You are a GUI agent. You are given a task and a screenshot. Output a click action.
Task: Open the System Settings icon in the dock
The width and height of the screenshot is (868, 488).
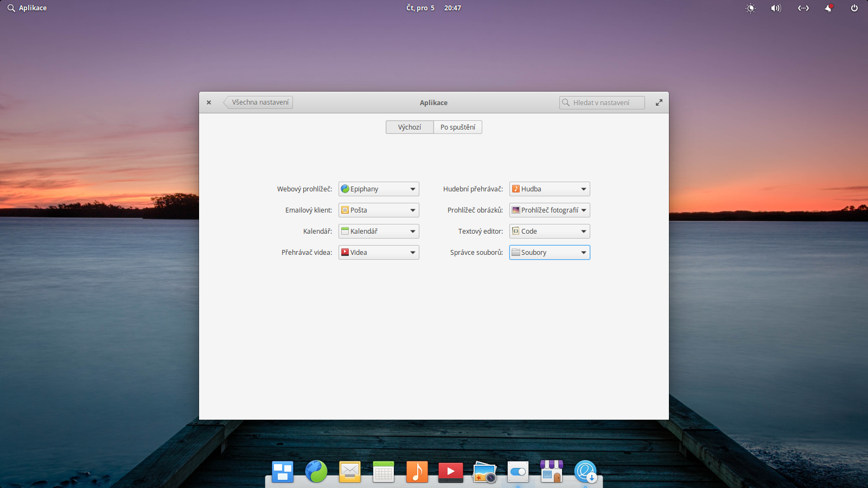(518, 472)
